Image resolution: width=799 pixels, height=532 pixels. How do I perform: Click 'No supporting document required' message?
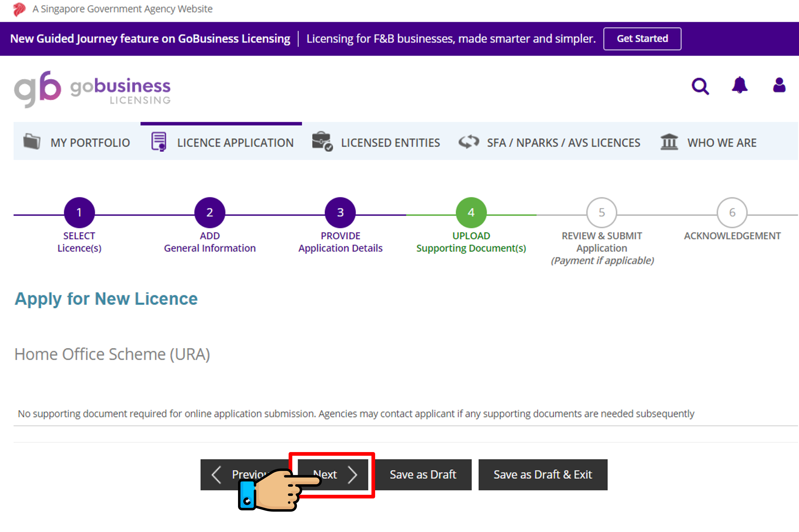coord(356,414)
